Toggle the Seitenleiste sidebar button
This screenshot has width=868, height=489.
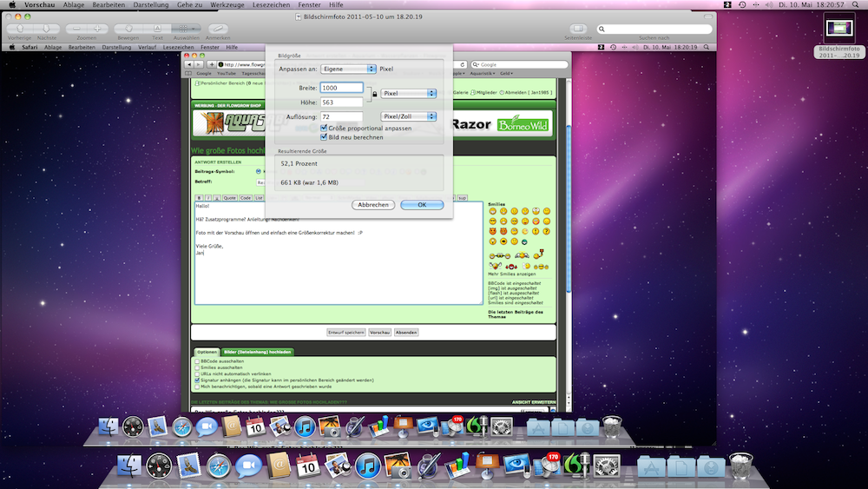(x=578, y=29)
